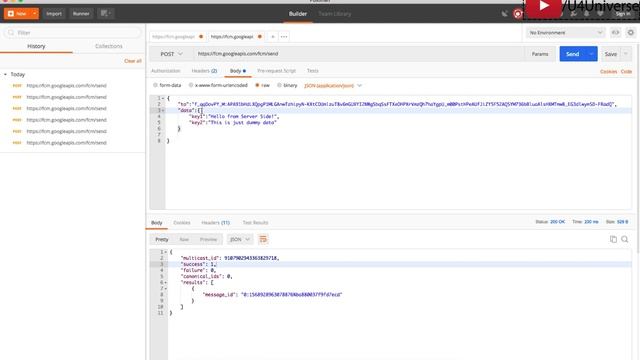
Task: Select the x-www-form-urlencoded radio button
Action: click(191, 85)
